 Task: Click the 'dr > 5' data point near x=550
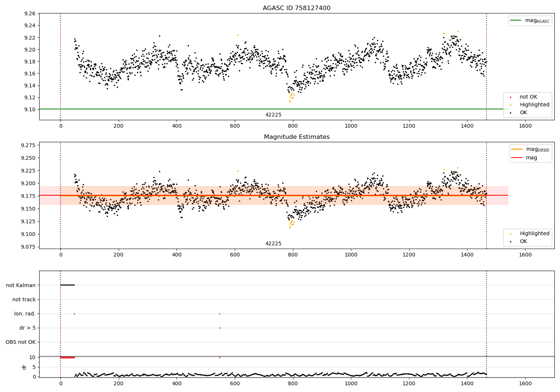coord(220,328)
